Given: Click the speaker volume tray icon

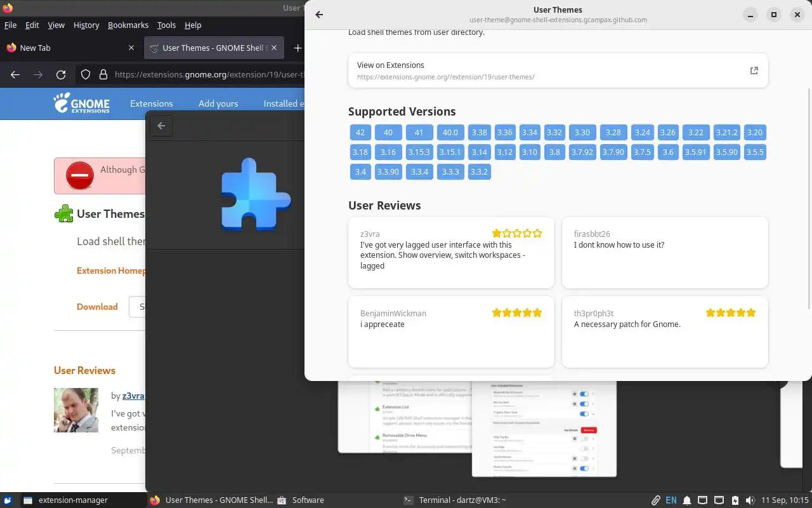Looking at the screenshot, I should coord(750,500).
